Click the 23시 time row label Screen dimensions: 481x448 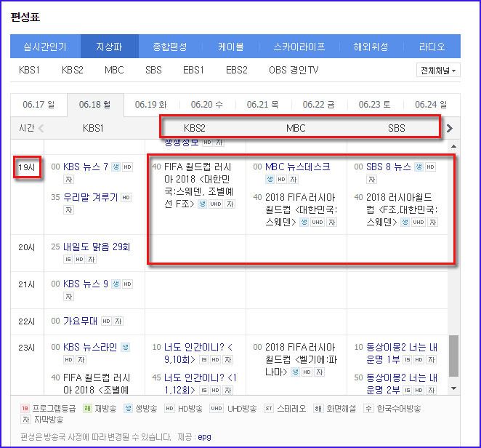(x=27, y=348)
